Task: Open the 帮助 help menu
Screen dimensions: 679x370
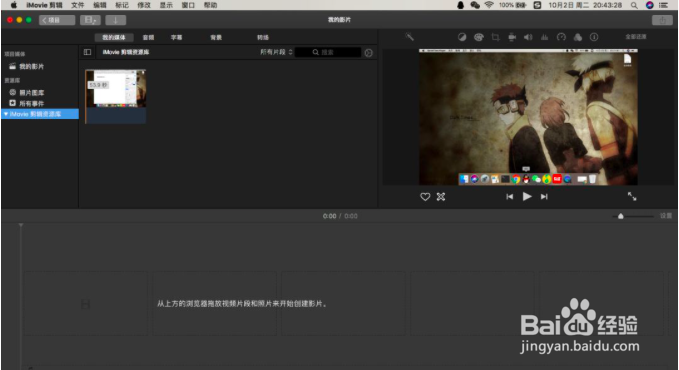Action: (210, 5)
